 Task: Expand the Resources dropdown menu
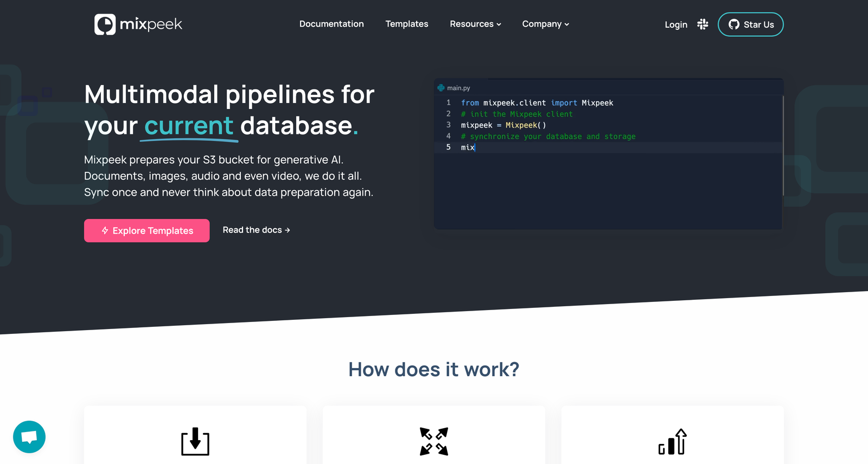click(x=475, y=24)
